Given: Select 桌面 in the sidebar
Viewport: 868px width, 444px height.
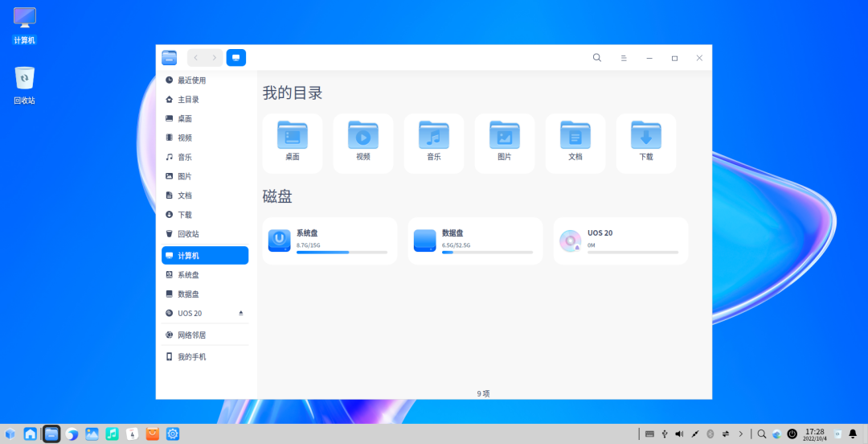Looking at the screenshot, I should [x=205, y=118].
